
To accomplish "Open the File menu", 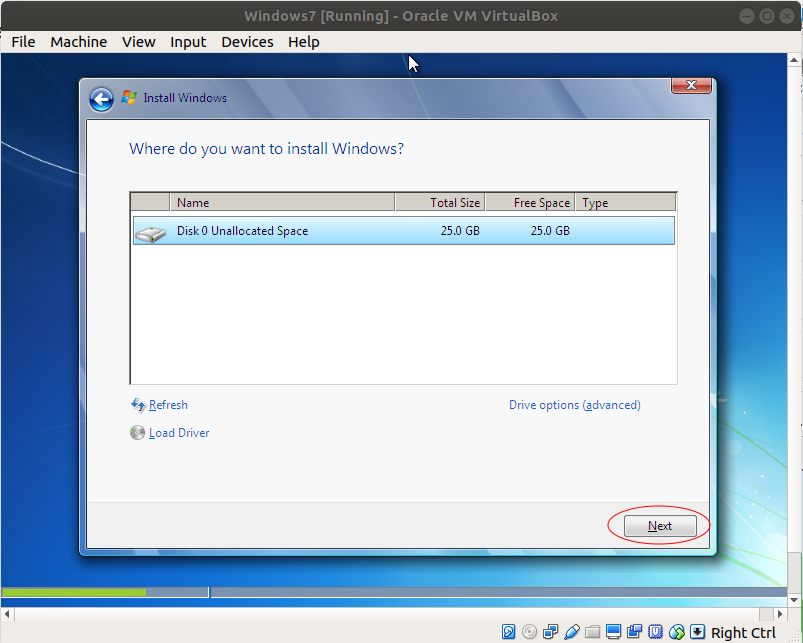I will 24,42.
